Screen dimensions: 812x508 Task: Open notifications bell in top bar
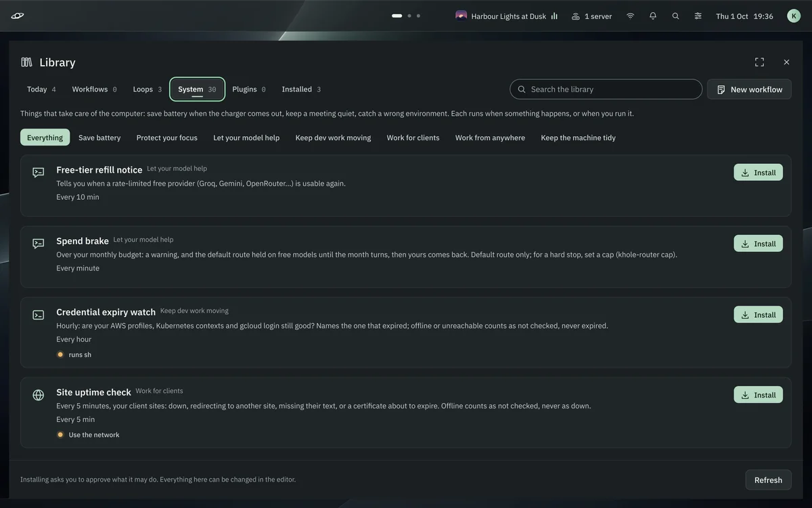pyautogui.click(x=652, y=16)
